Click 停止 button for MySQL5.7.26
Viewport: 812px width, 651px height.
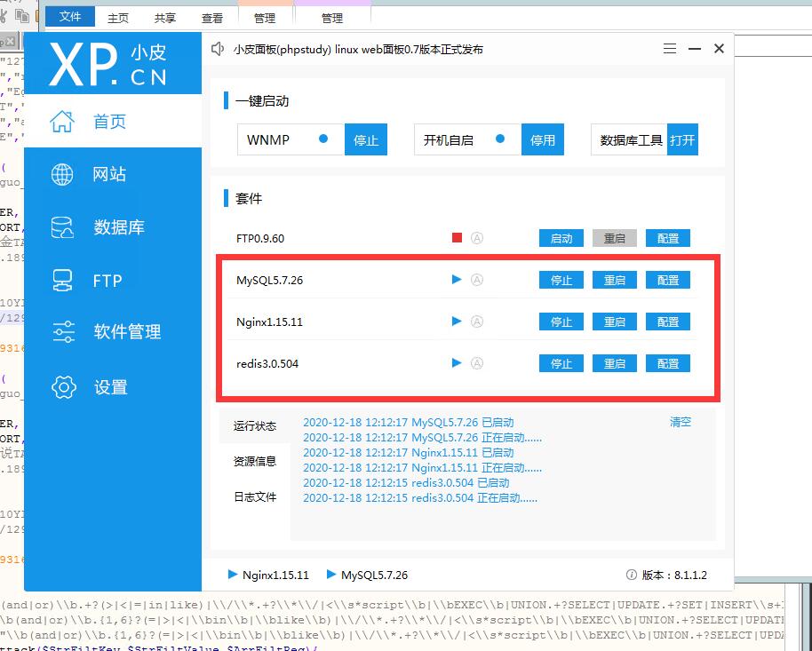pos(561,280)
